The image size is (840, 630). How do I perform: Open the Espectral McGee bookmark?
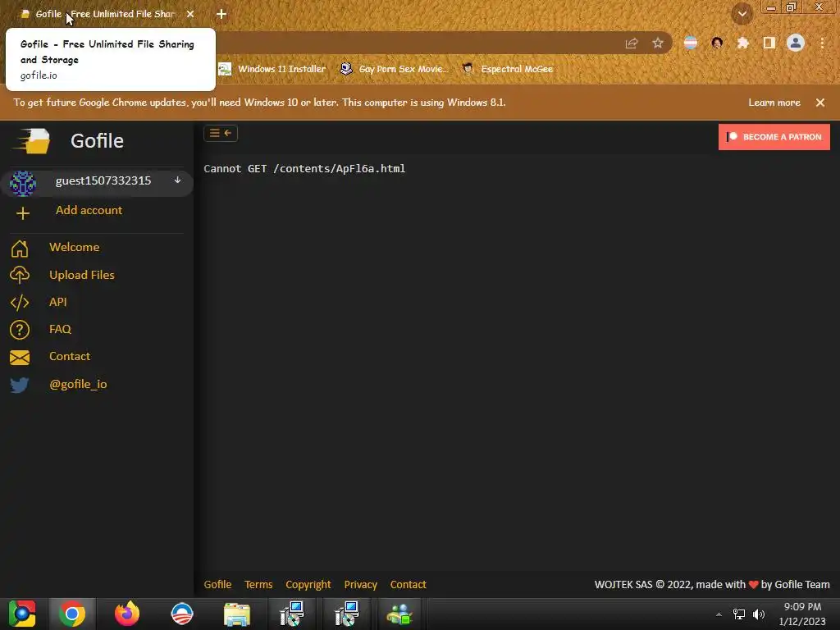pyautogui.click(x=507, y=69)
